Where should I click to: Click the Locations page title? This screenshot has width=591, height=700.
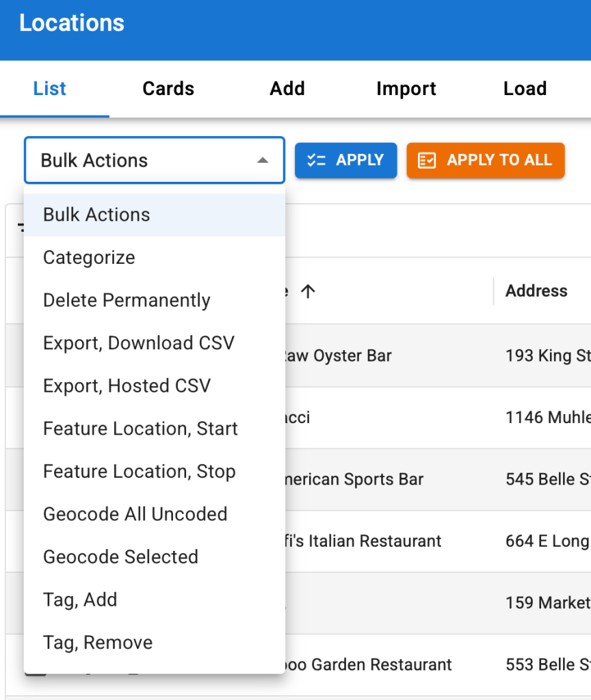click(71, 23)
